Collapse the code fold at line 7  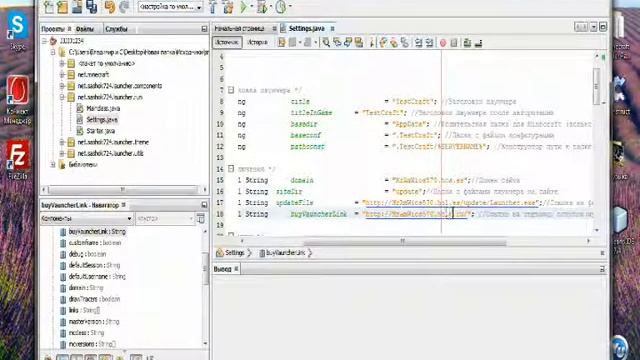point(231,90)
